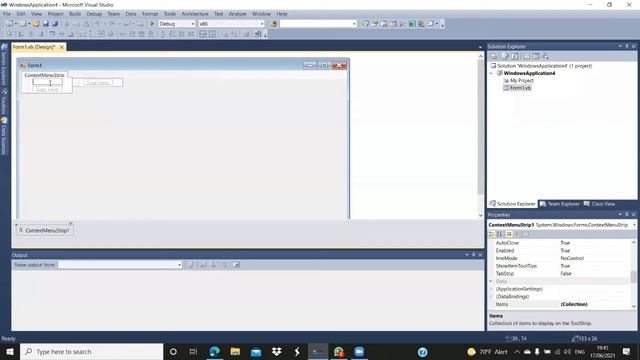
Task: Select ContextMenuStrip1 in the component tray
Action: pyautogui.click(x=45, y=231)
